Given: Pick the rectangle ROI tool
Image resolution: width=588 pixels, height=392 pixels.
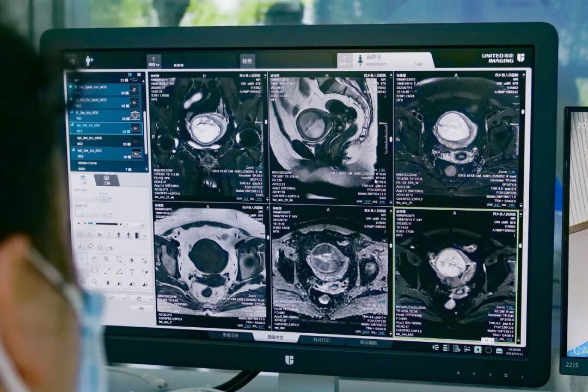Looking at the screenshot, I should [119, 260].
